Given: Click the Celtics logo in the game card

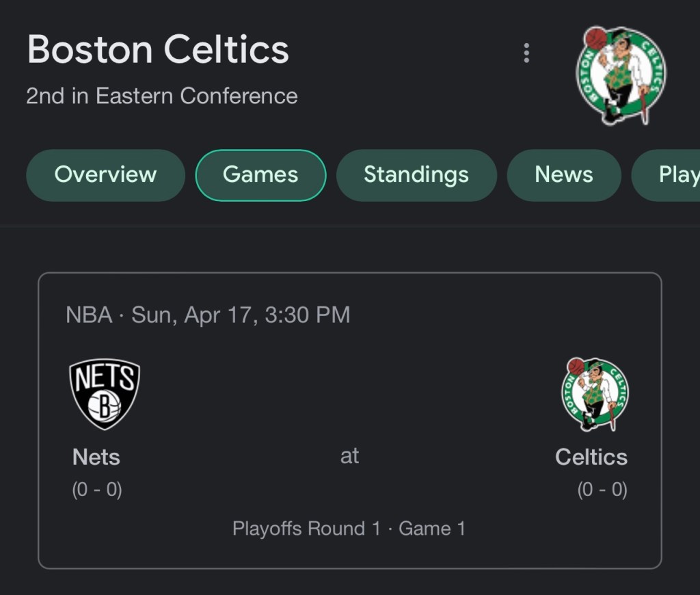Looking at the screenshot, I should tap(595, 394).
